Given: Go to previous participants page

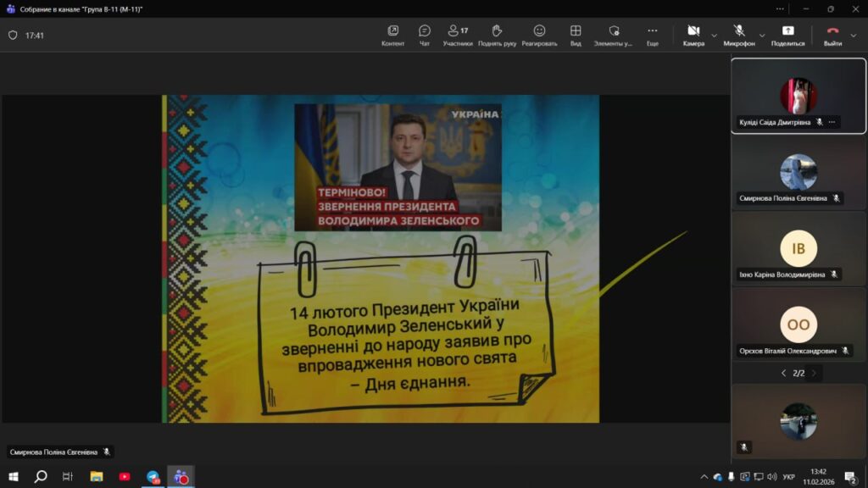Looking at the screenshot, I should (x=783, y=373).
